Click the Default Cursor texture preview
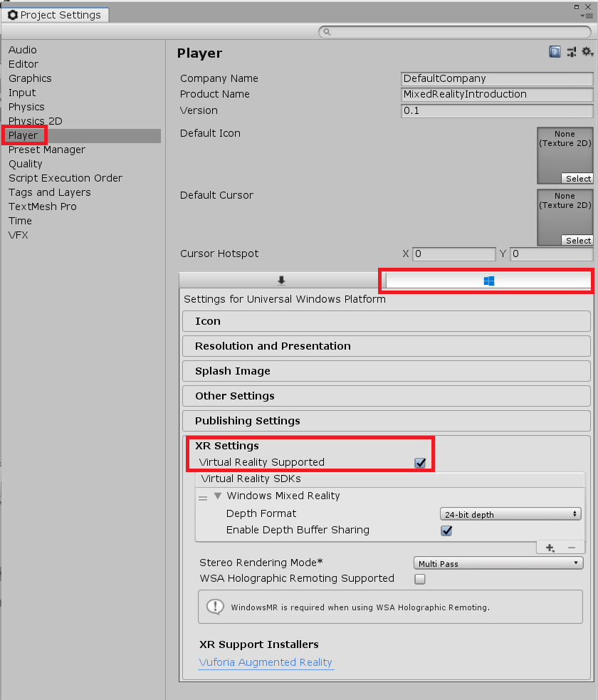598x700 pixels. click(565, 217)
